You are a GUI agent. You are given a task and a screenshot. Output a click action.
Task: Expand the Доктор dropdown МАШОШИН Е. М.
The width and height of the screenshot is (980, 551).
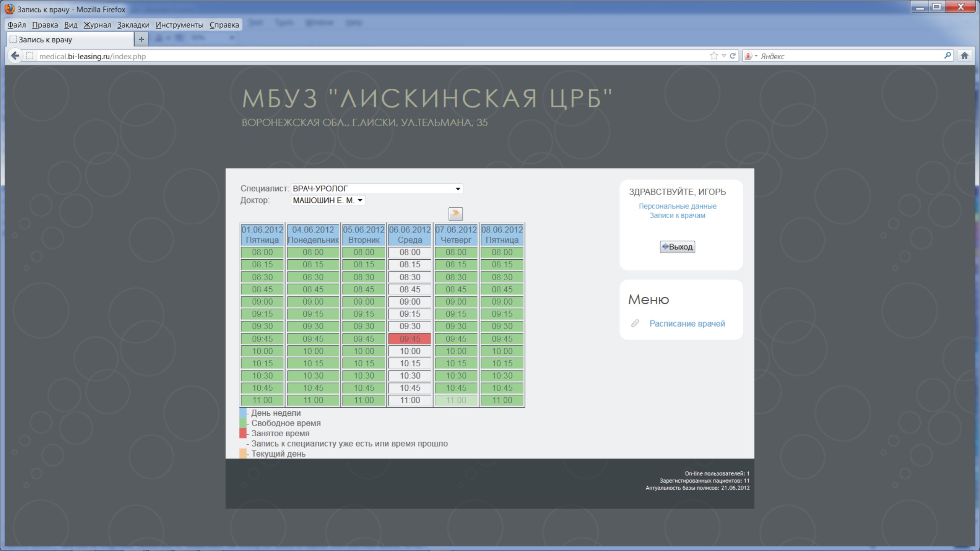click(x=328, y=200)
